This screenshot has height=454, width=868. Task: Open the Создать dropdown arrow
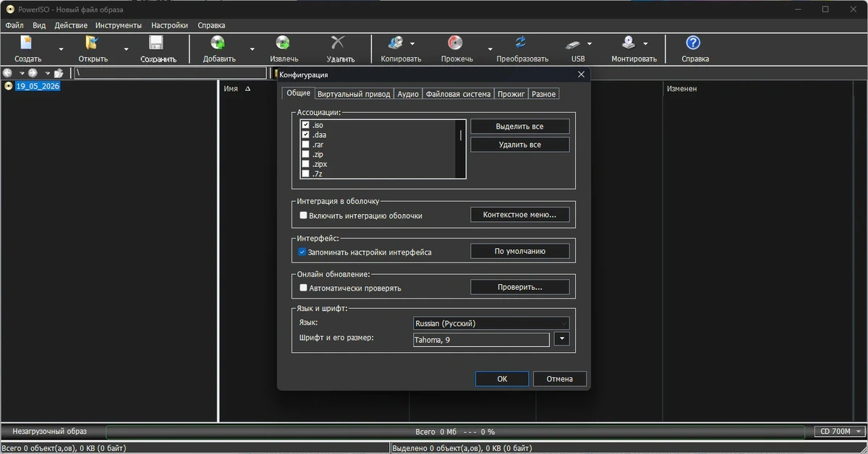click(61, 49)
